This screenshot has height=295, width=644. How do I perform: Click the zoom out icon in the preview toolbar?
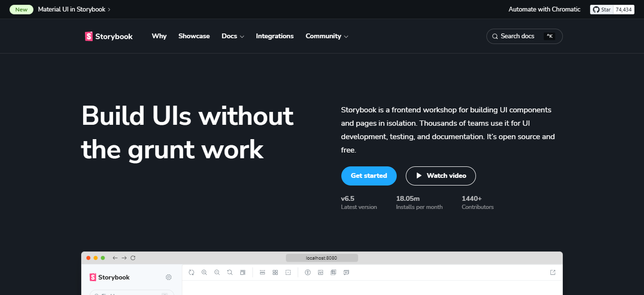217,273
